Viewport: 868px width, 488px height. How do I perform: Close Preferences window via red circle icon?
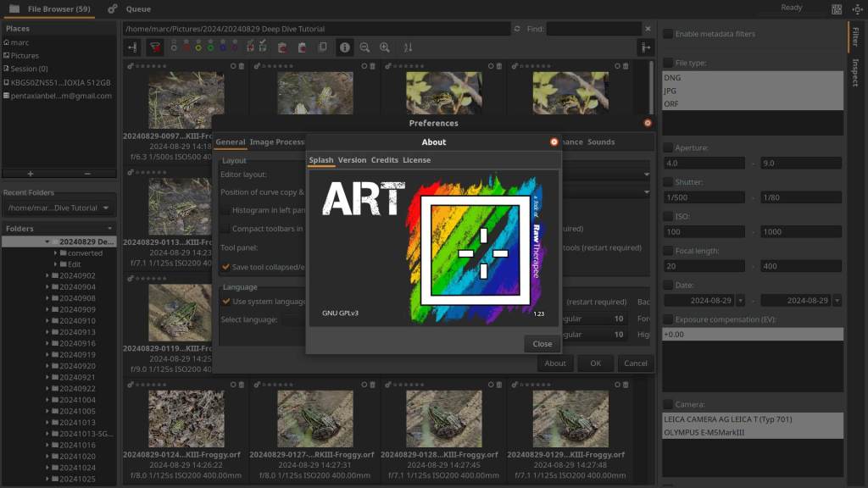click(x=648, y=123)
